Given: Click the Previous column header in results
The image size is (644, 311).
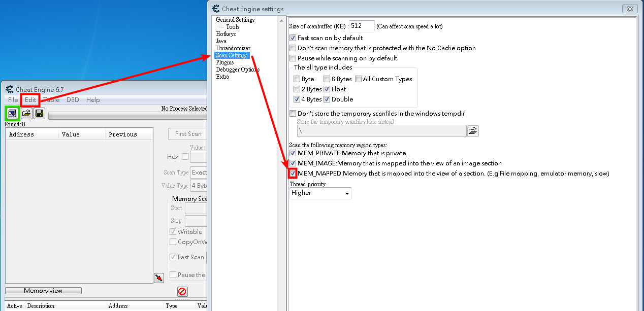Looking at the screenshot, I should tap(128, 134).
